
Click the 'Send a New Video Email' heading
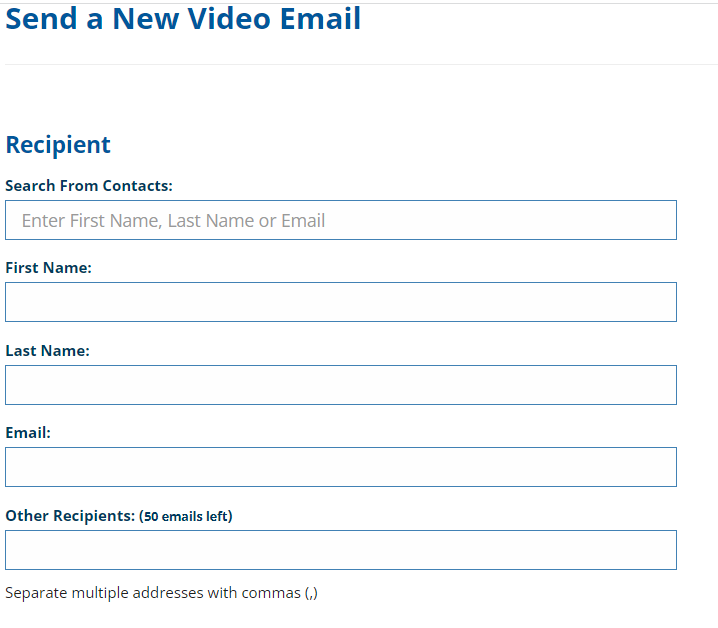(x=183, y=19)
